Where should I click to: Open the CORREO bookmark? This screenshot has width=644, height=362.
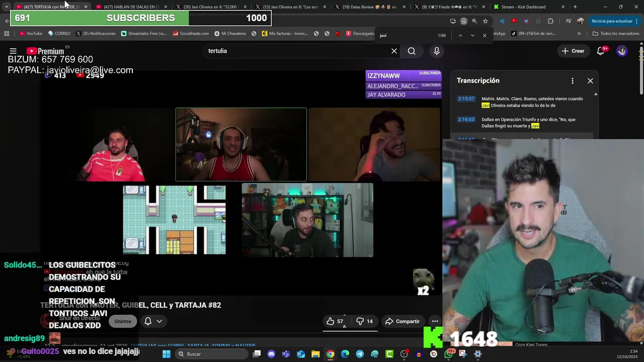(59, 34)
